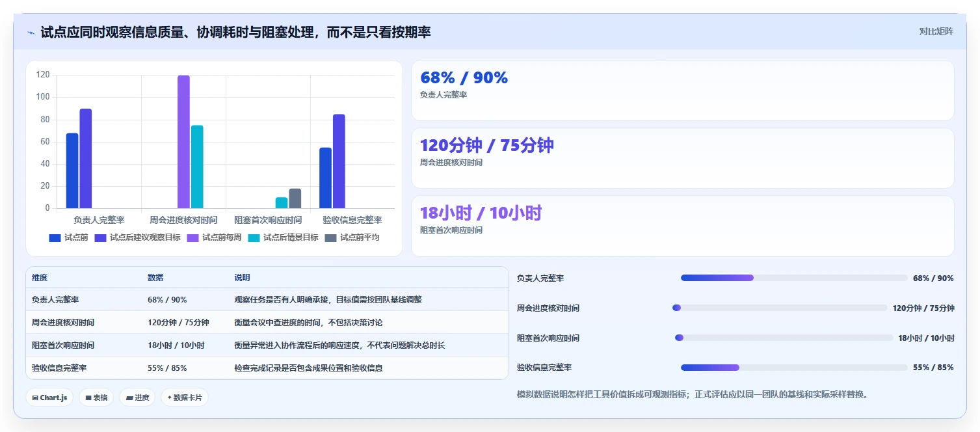Click the 18小时 / 10小时 table data cell
Screen dimensions: 980x432
[176, 345]
